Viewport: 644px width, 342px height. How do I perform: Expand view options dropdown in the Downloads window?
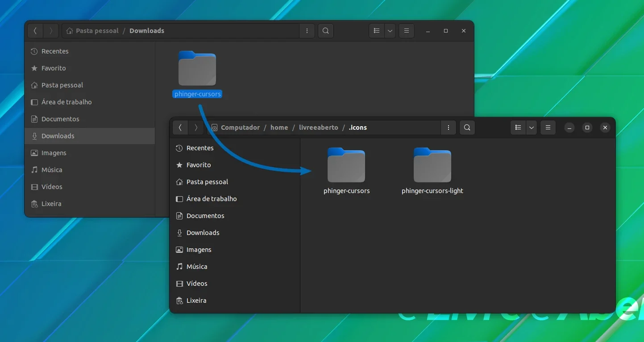point(390,31)
